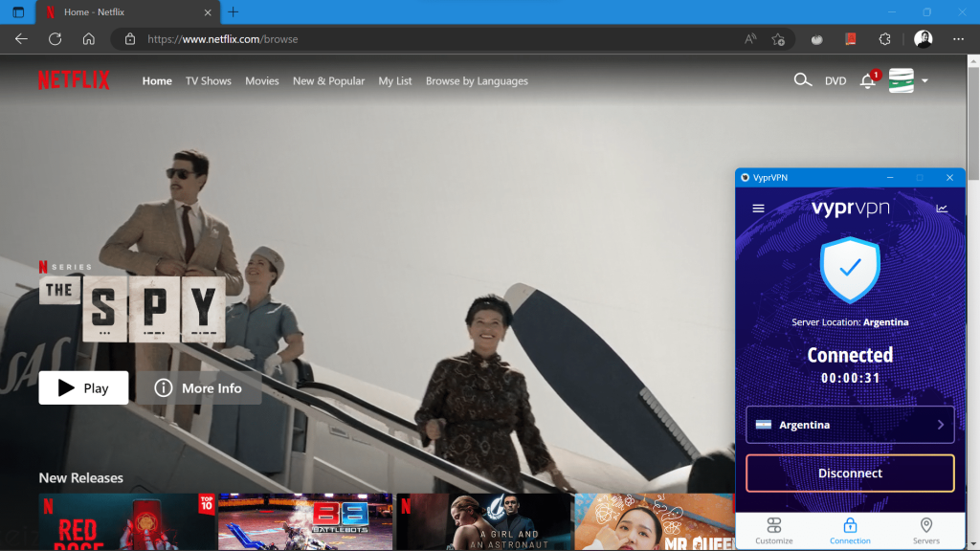Open VyprVPN hamburger menu
Viewport: 980px width, 551px height.
point(758,209)
